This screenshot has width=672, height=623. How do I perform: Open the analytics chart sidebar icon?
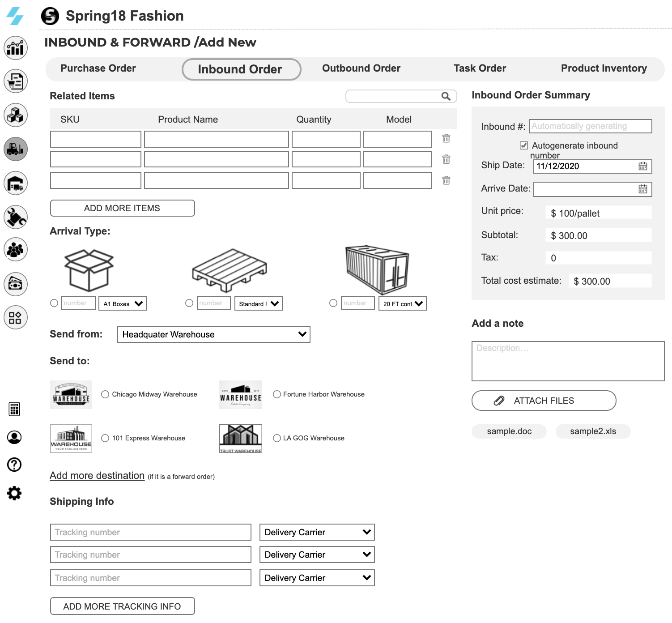pos(16,48)
